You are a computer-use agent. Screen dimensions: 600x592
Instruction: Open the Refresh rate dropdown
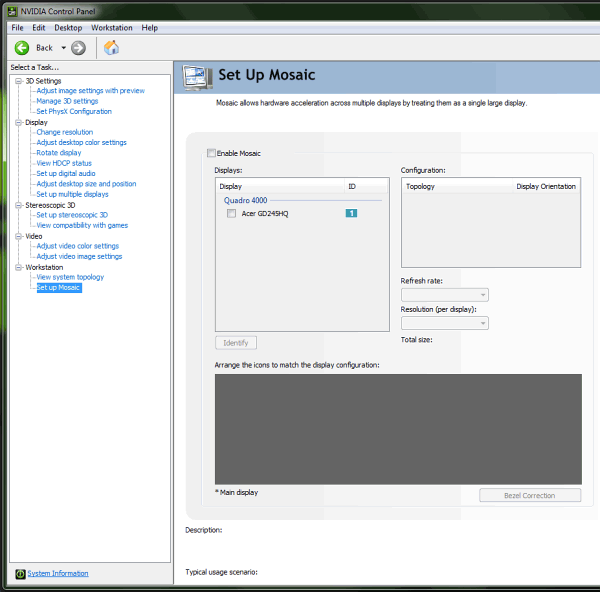point(445,295)
